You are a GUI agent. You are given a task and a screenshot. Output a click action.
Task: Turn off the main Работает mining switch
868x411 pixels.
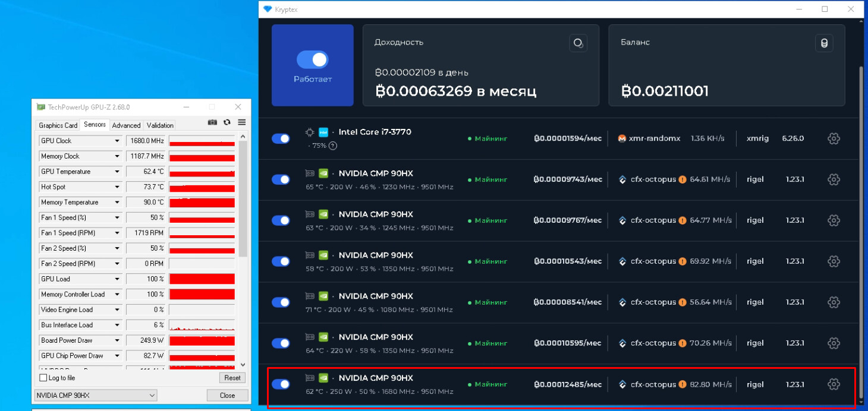tap(312, 59)
